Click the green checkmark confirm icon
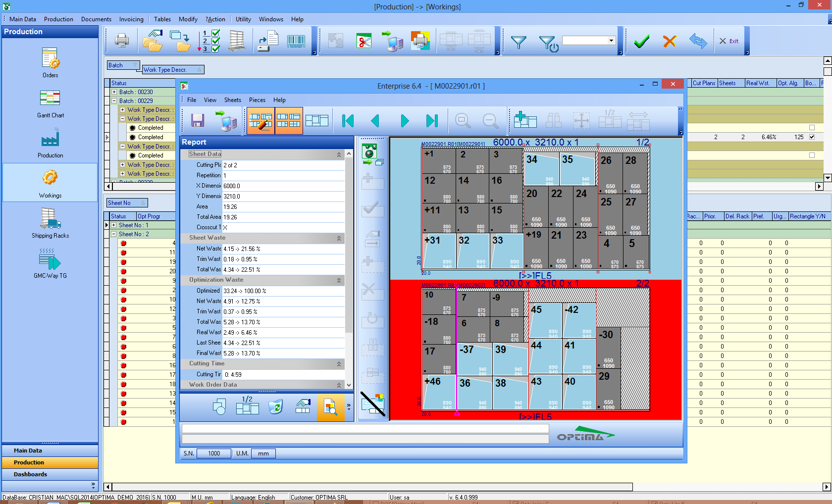 [x=642, y=41]
